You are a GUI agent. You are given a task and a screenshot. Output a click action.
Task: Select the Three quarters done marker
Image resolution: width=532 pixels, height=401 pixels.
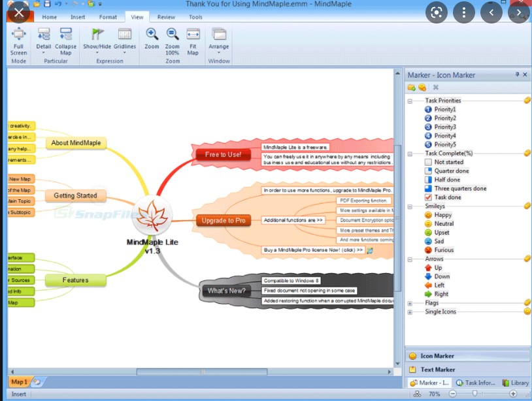point(428,189)
